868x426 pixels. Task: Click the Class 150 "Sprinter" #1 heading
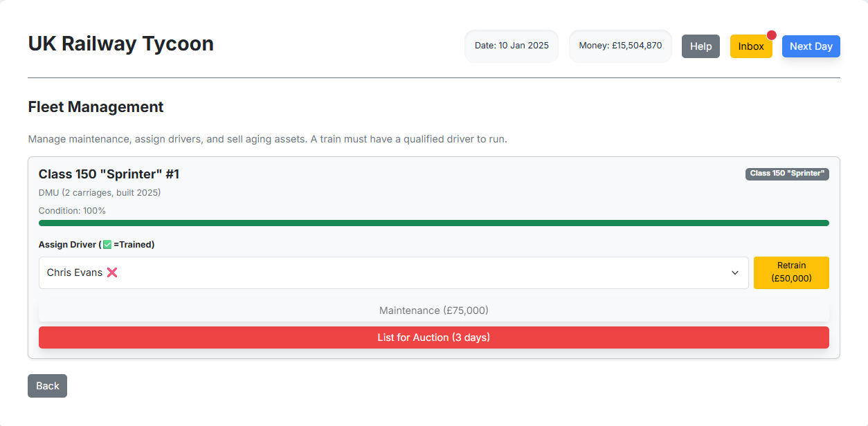pos(109,174)
